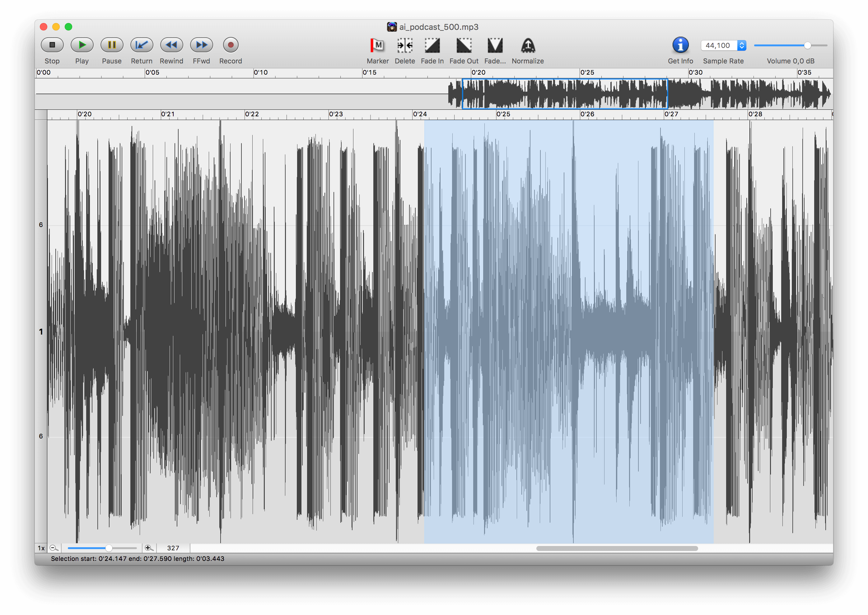Apply Fade In to the selection
Screen dimensions: 868x615
point(432,45)
